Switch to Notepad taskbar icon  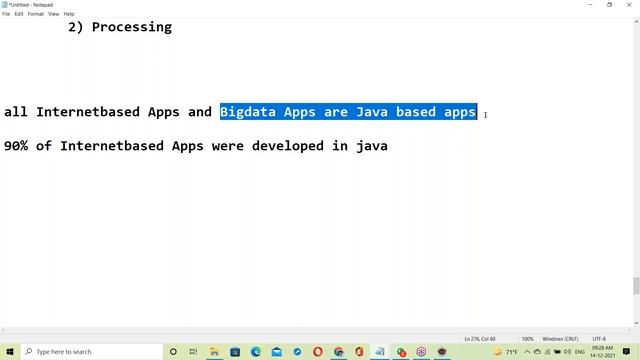[x=380, y=351]
